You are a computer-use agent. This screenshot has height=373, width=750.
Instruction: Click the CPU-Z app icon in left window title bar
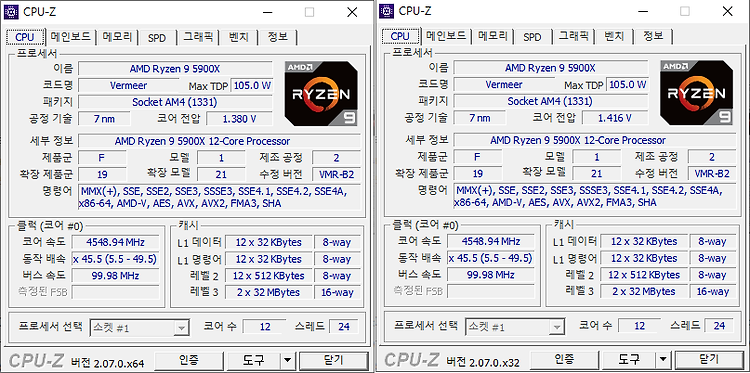pyautogui.click(x=11, y=11)
